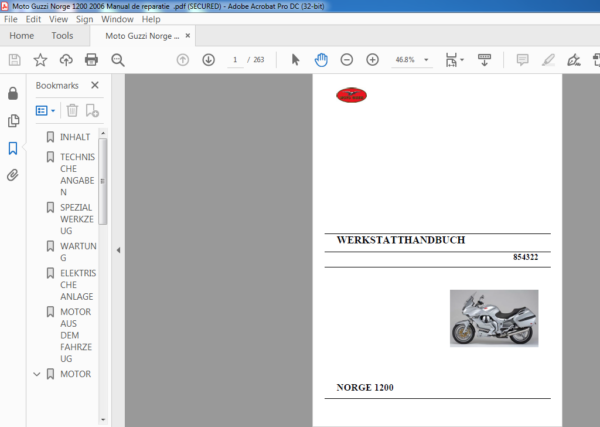
Task: Open the INHALT bookmark
Action: [75, 137]
